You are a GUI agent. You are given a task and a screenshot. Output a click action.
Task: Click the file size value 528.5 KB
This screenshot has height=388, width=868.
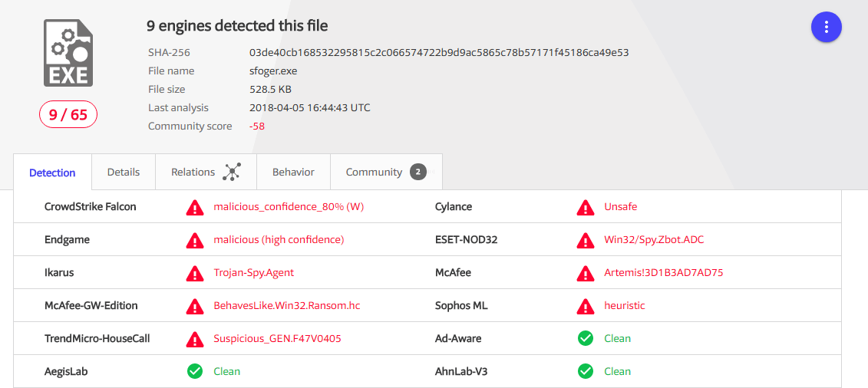coord(270,89)
